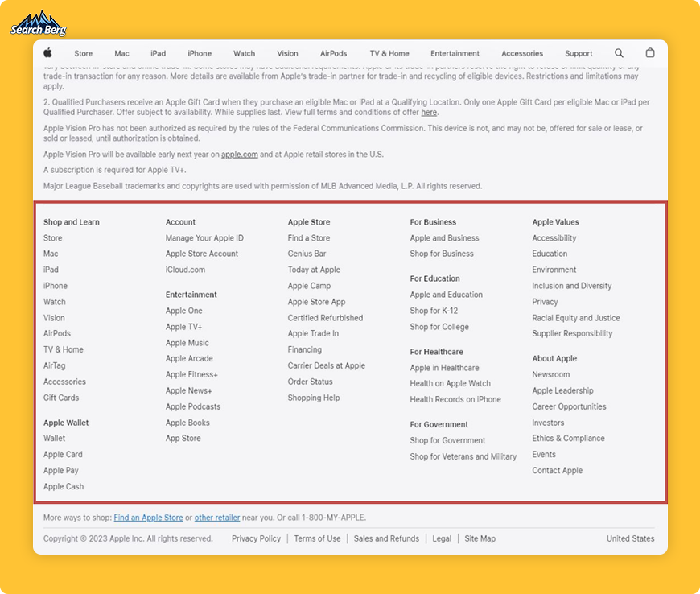Open Entertainment in the top navigation

pos(455,53)
